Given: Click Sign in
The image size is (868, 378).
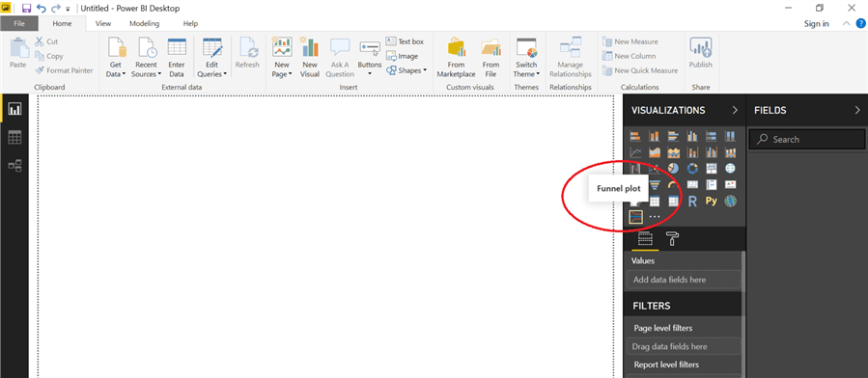Looking at the screenshot, I should (x=817, y=23).
